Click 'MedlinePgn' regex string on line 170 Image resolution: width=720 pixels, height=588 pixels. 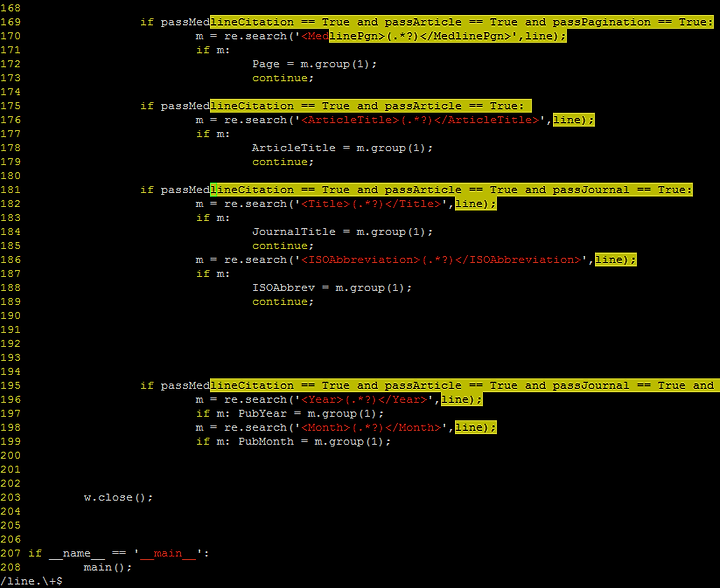(x=406, y=36)
